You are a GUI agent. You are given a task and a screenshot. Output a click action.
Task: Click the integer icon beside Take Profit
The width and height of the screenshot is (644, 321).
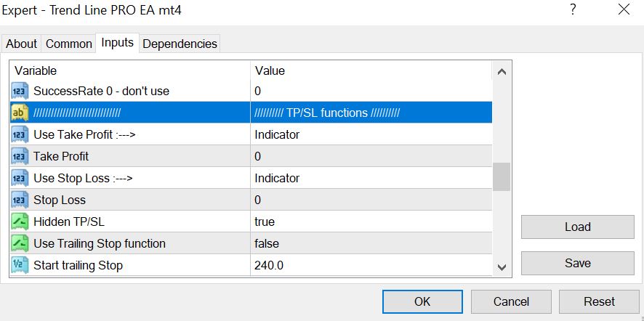coord(20,156)
